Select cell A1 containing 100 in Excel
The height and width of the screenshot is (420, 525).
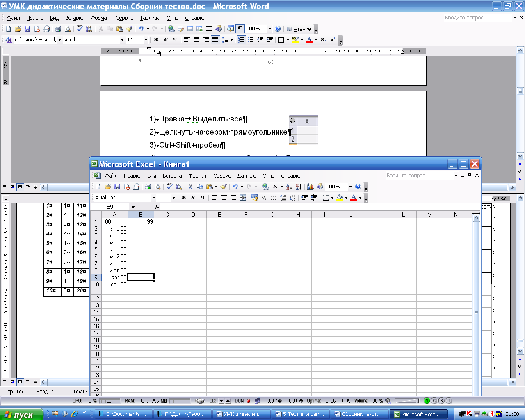pyautogui.click(x=114, y=221)
